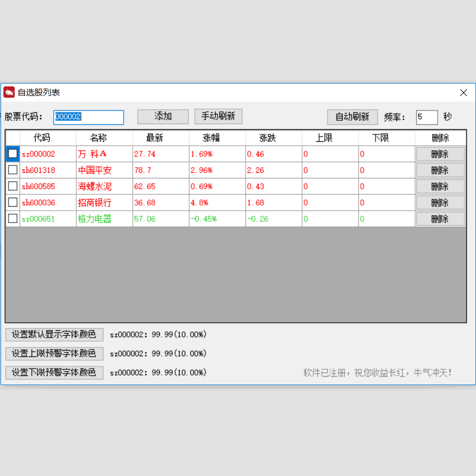Focus the 股票代码 input field
This screenshot has height=476, width=476.
pos(89,117)
